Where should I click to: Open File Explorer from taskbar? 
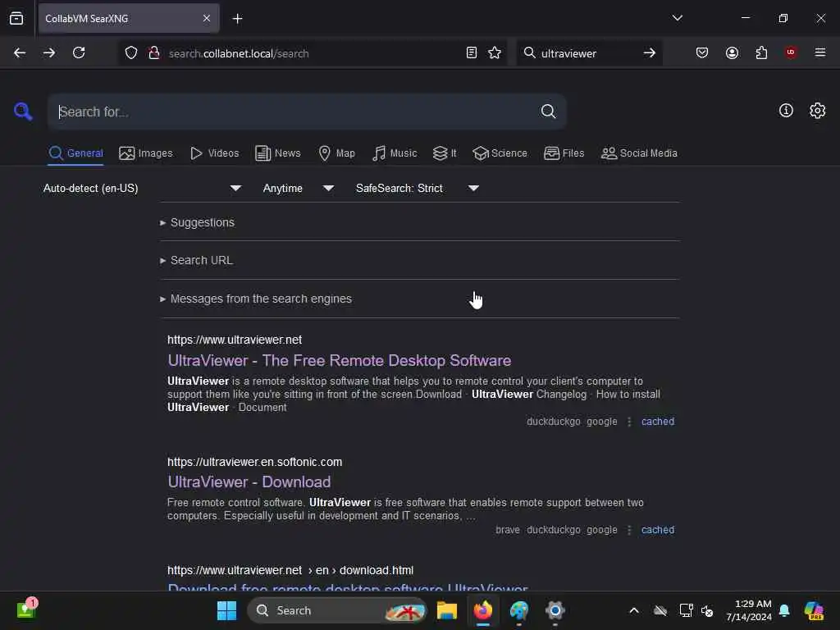click(x=446, y=610)
